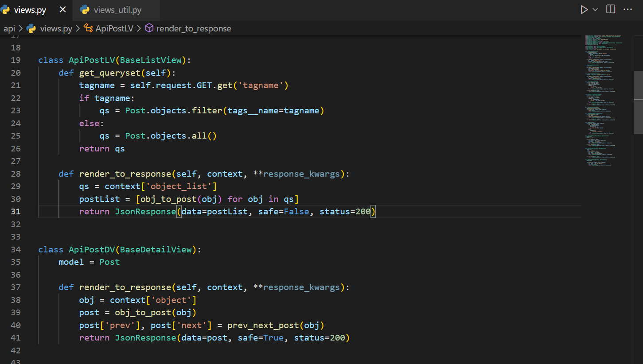The image size is (643, 364).
Task: Open the ApiPostLV breadcrumb class
Action: coord(114,28)
